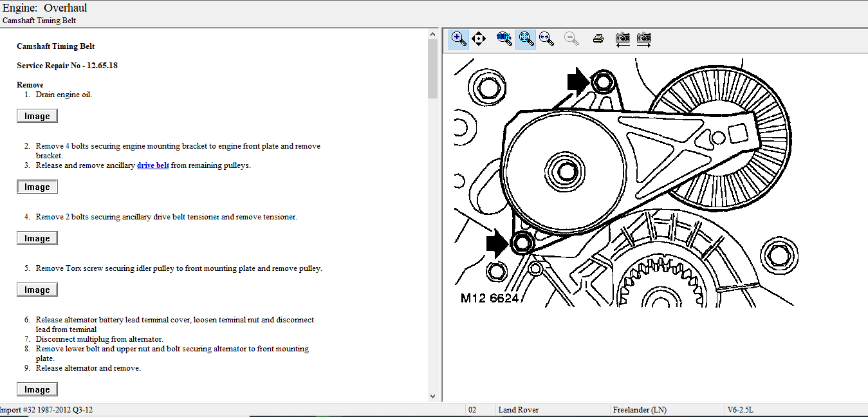868x417 pixels.
Task: Click the text pane scroll down arrow
Action: click(x=432, y=396)
